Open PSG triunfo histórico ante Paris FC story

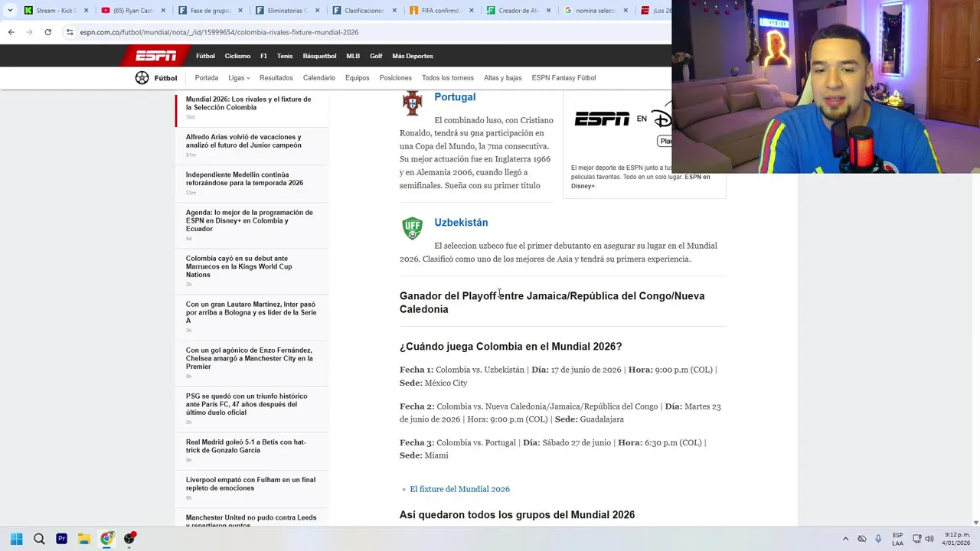click(247, 404)
